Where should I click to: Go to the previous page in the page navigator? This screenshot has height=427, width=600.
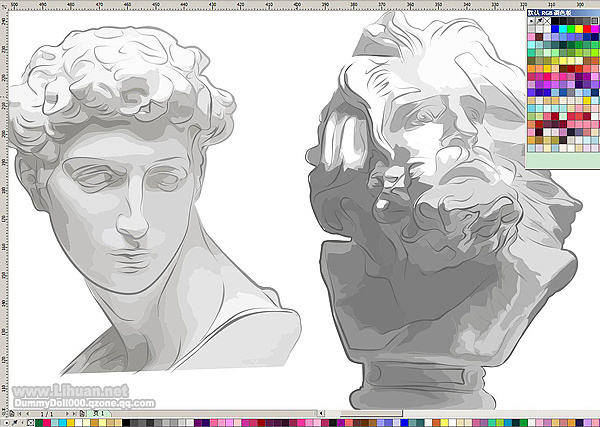(x=28, y=413)
